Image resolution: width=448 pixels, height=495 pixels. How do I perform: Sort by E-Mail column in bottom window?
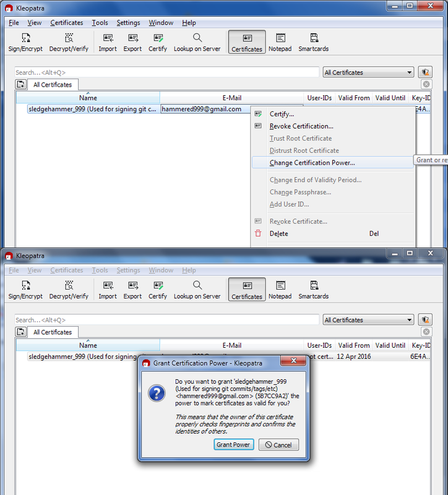(232, 345)
